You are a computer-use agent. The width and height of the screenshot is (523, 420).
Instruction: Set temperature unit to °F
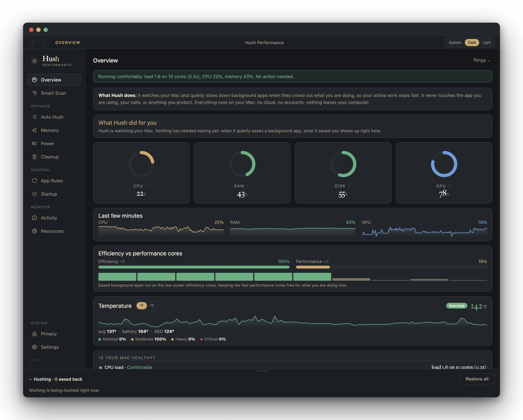tap(142, 305)
